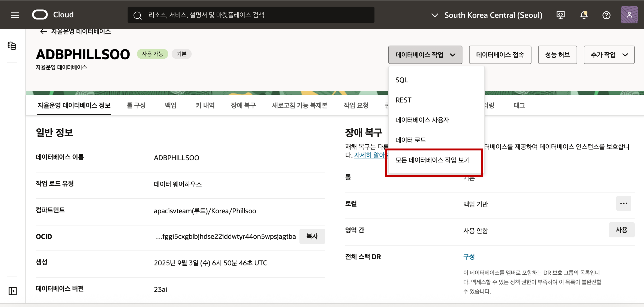Click the 자율운영 데이터베이스 breadcrumb link
Screen dimensions: 644x308
[81, 31]
